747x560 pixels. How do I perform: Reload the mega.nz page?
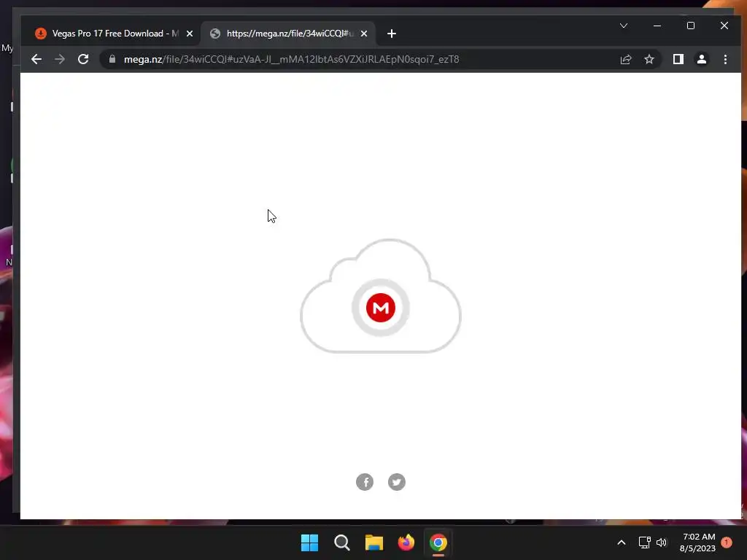click(x=83, y=59)
